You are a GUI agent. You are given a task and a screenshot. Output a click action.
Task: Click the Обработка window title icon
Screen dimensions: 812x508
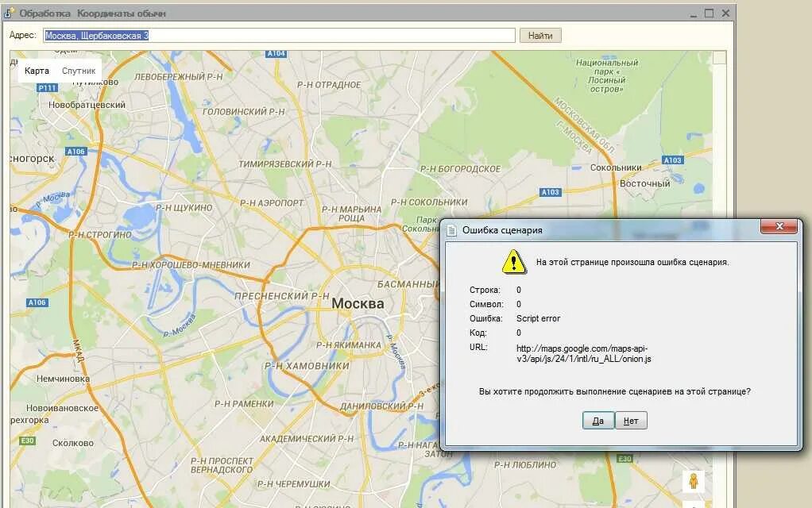[x=10, y=13]
